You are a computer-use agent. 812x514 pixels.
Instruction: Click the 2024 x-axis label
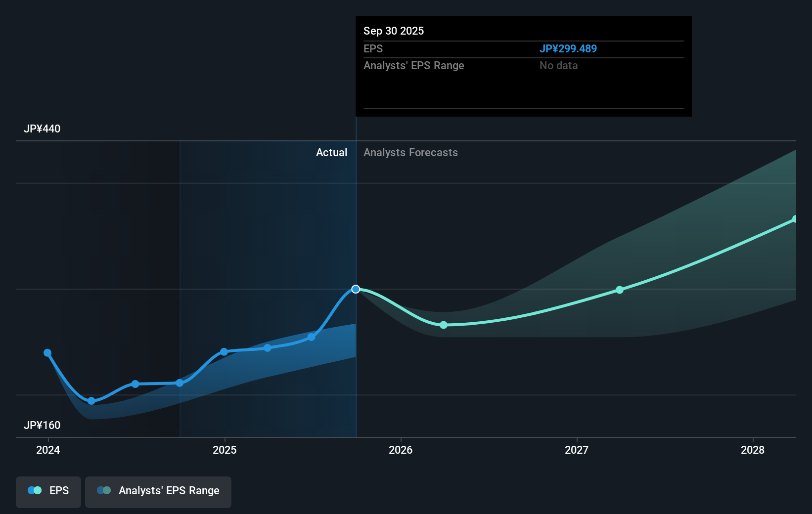(48, 450)
